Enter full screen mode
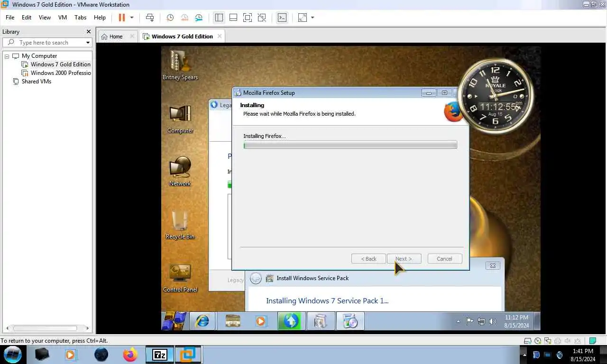The width and height of the screenshot is (607, 364). click(248, 18)
